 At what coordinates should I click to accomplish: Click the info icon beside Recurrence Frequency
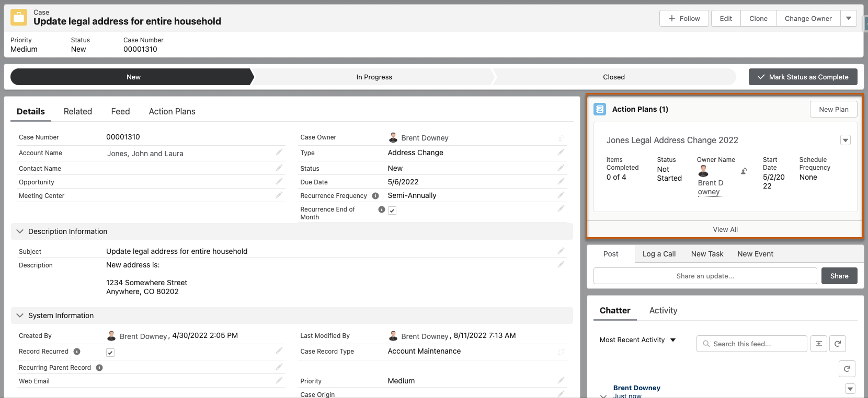click(375, 196)
